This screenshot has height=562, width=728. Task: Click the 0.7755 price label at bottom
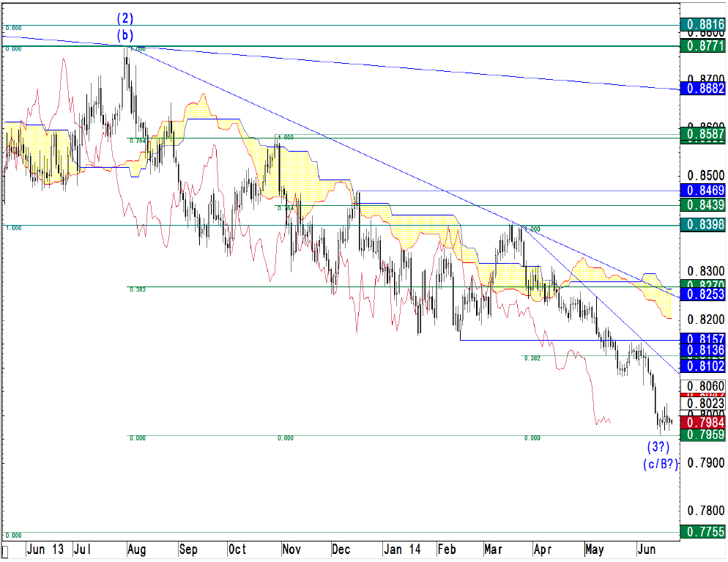(x=702, y=532)
